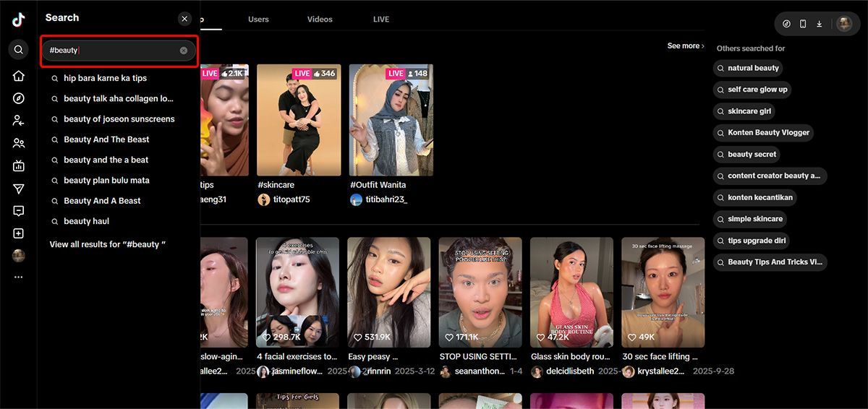The width and height of the screenshot is (868, 409).
Task: Click the search magnifier in the left sidebar
Action: 19,50
